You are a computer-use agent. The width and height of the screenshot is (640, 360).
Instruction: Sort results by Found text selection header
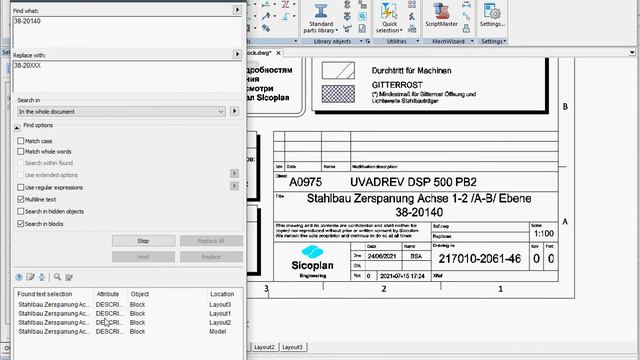click(x=44, y=294)
